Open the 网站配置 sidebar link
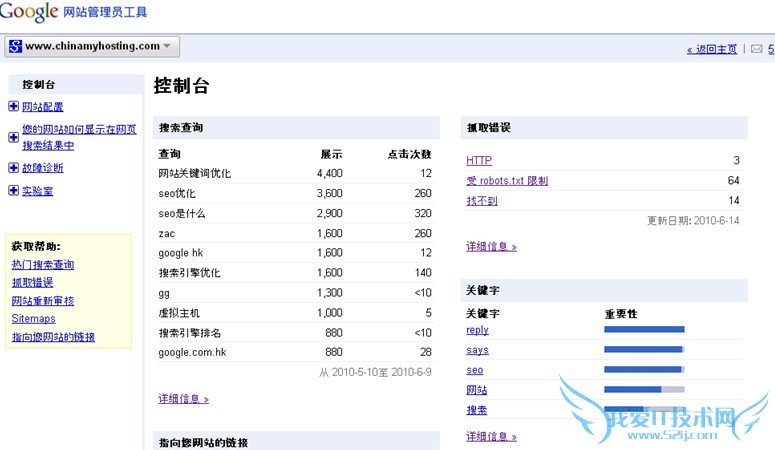The image size is (775, 450). point(44,107)
